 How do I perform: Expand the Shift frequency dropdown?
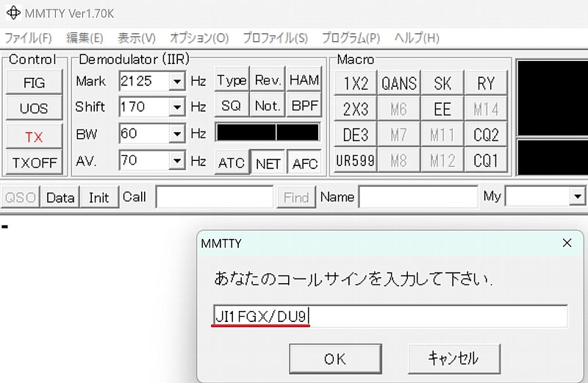(x=176, y=107)
